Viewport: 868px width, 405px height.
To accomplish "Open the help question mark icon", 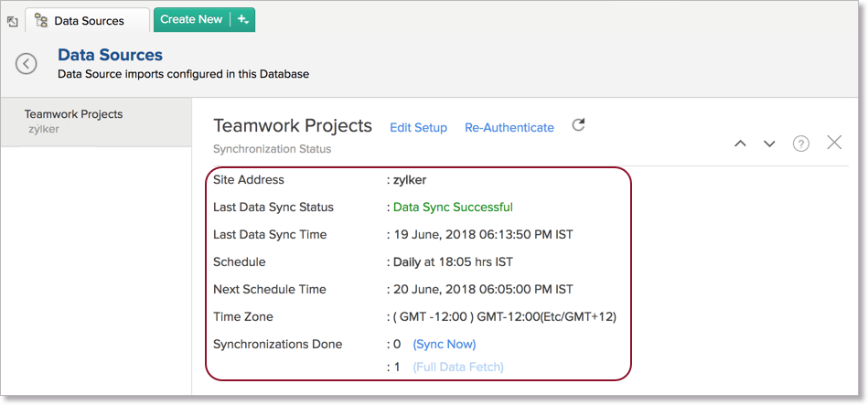I will click(x=801, y=144).
